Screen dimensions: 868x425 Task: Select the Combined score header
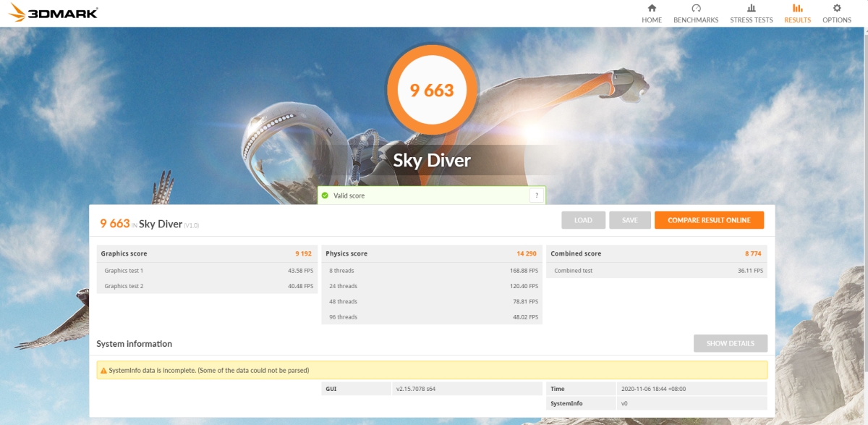(x=656, y=253)
